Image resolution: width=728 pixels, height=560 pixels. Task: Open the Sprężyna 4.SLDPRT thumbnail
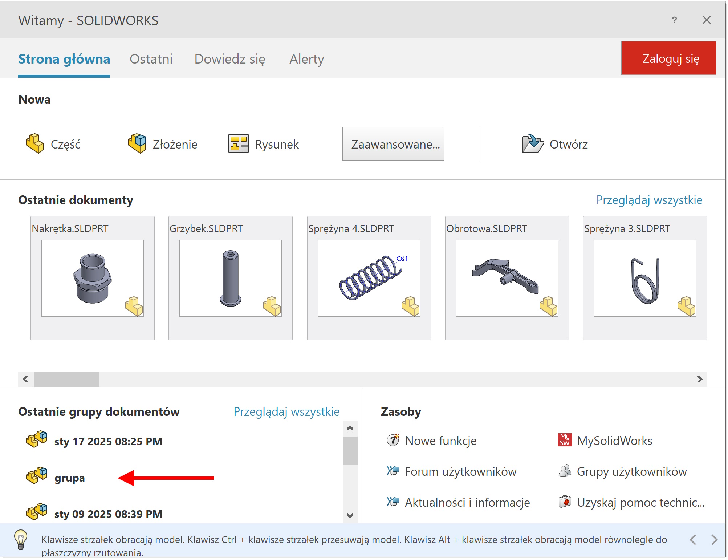tap(369, 278)
